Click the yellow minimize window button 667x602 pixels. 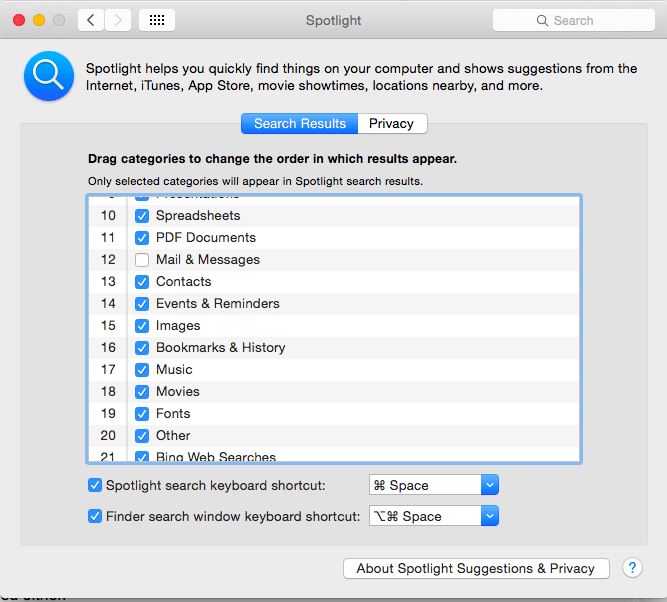pyautogui.click(x=39, y=20)
